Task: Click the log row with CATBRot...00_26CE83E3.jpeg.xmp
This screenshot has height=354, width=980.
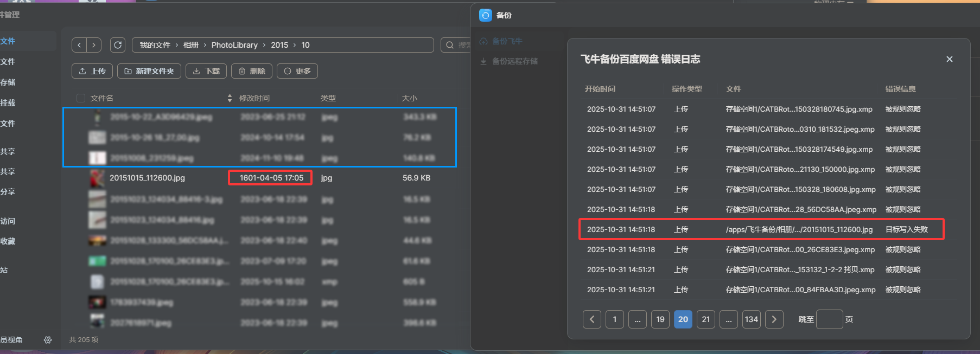Action: coord(768,249)
